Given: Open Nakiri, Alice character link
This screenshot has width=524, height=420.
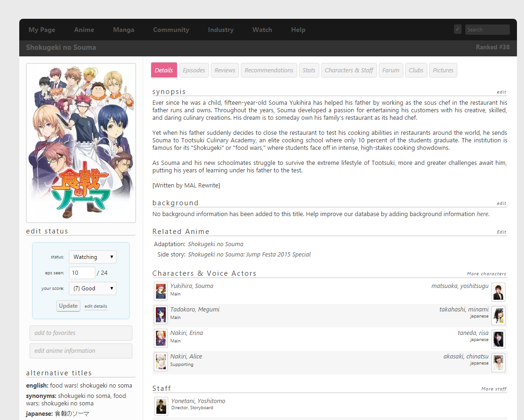Looking at the screenshot, I should click(x=186, y=356).
